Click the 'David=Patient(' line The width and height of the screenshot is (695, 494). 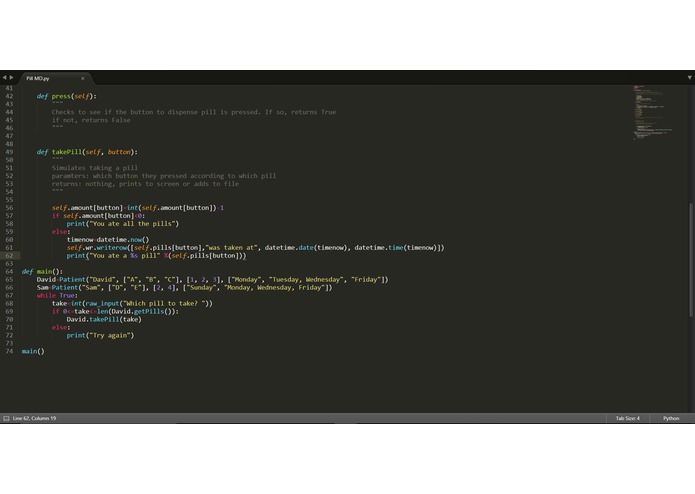(x=212, y=280)
